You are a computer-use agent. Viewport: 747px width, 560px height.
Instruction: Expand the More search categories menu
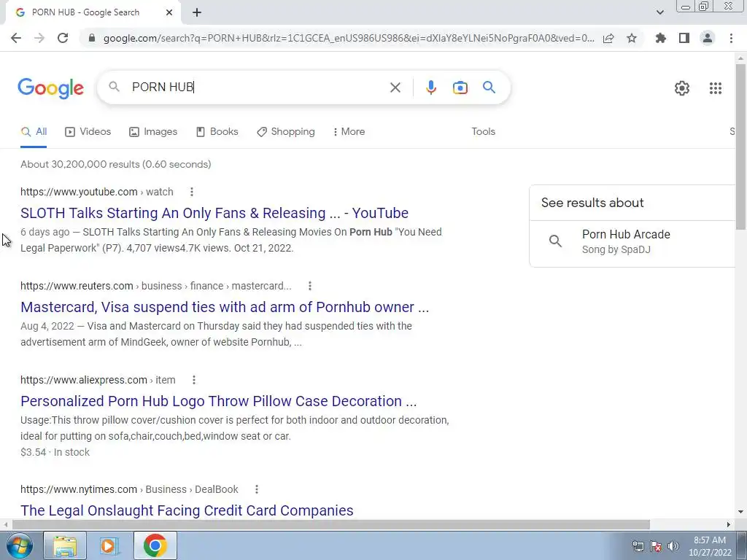(349, 132)
